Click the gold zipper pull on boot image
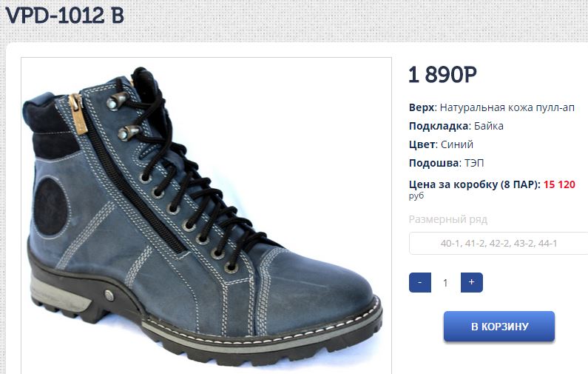The image size is (588, 374). (x=79, y=115)
